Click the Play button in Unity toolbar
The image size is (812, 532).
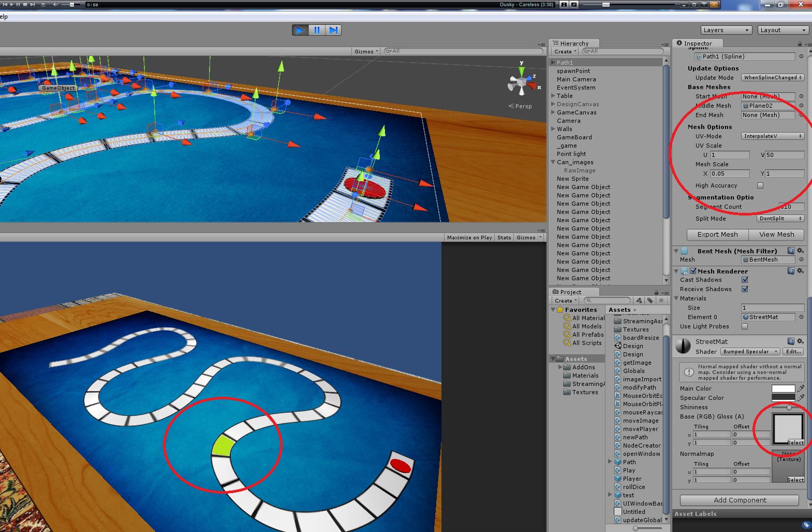click(x=300, y=30)
